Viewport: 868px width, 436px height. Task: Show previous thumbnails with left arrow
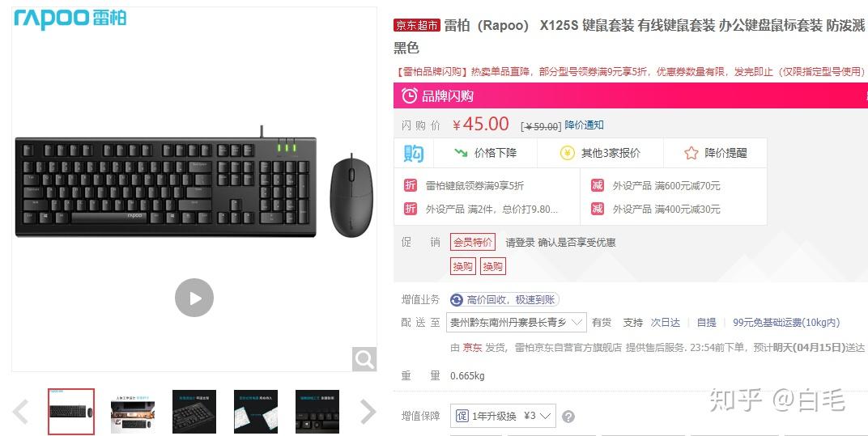click(20, 412)
